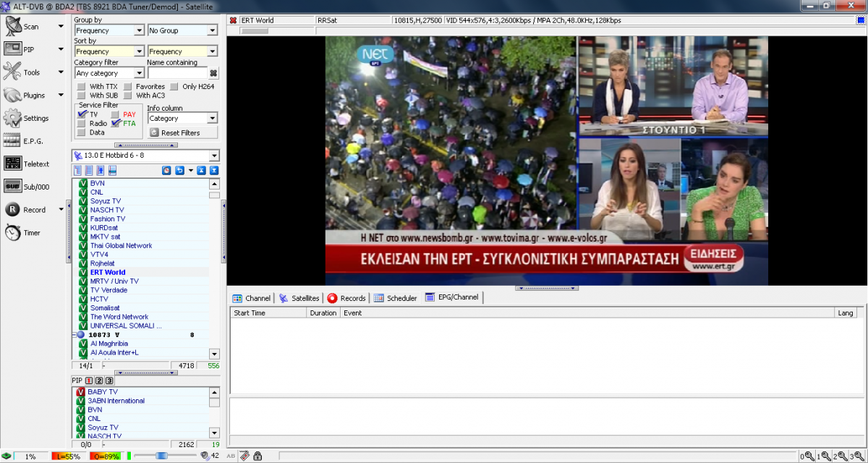Click the remote control icon in status bar
Image resolution: width=868 pixels, height=463 pixels.
(245, 456)
